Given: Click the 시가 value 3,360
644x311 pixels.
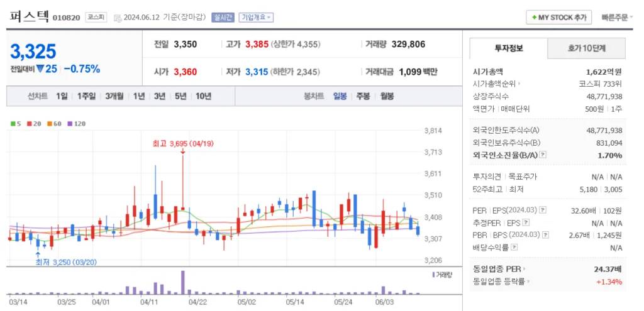Looking at the screenshot, I should point(186,72).
